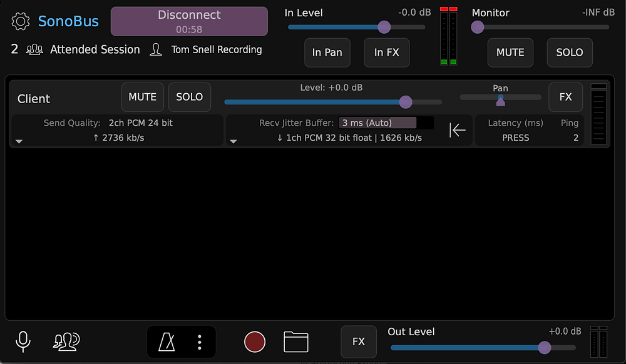Screen dimensions: 626x364
Task: Click the group people icon beside Attended Session
Action: (34, 49)
